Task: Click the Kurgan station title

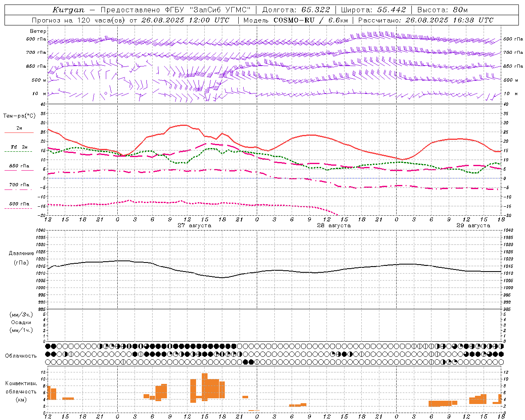Action: tap(68, 10)
